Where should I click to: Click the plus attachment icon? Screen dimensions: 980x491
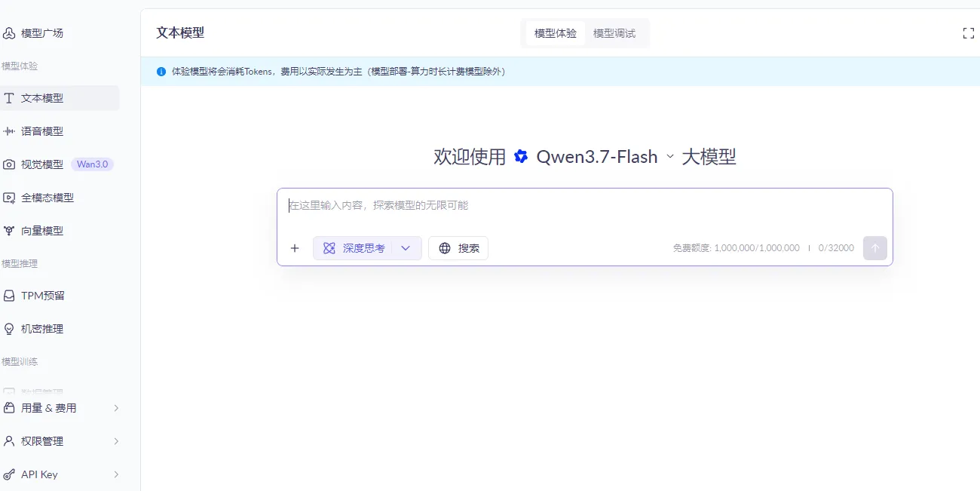pyautogui.click(x=295, y=248)
